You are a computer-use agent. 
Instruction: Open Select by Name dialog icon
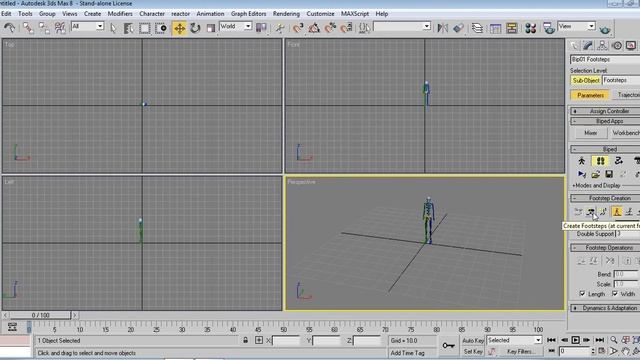tap(128, 28)
